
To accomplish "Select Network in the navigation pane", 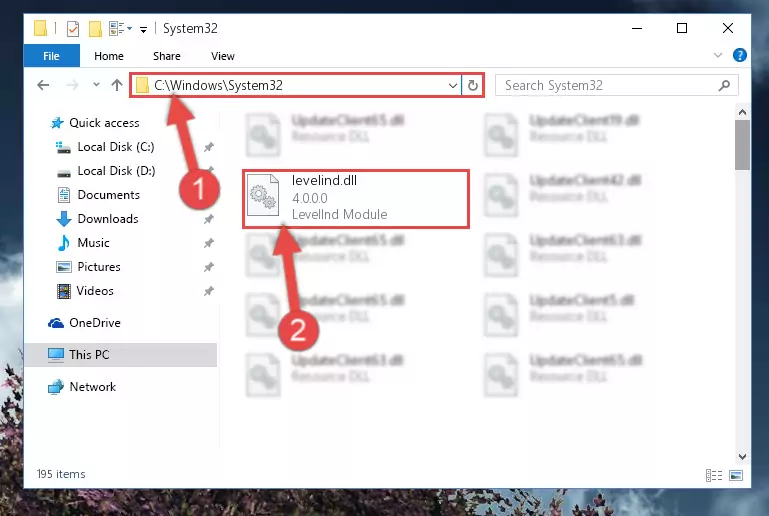I will click(x=93, y=387).
